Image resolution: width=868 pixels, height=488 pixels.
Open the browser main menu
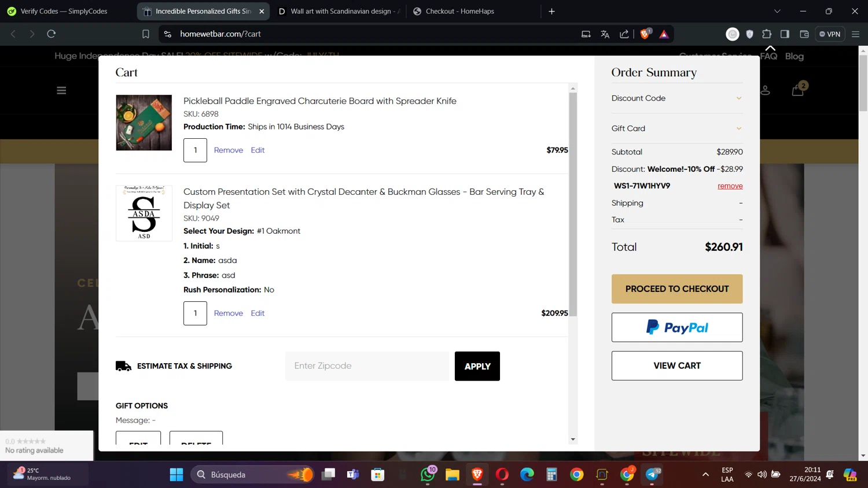(x=855, y=34)
